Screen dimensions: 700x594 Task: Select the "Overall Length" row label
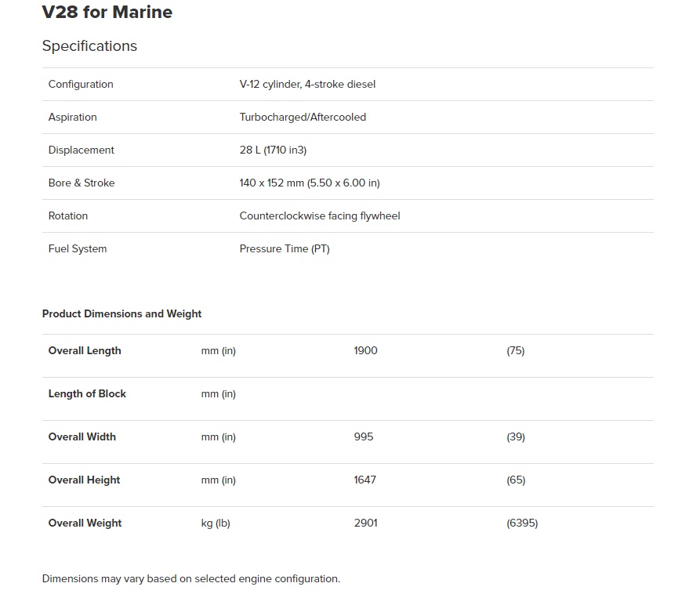(85, 351)
